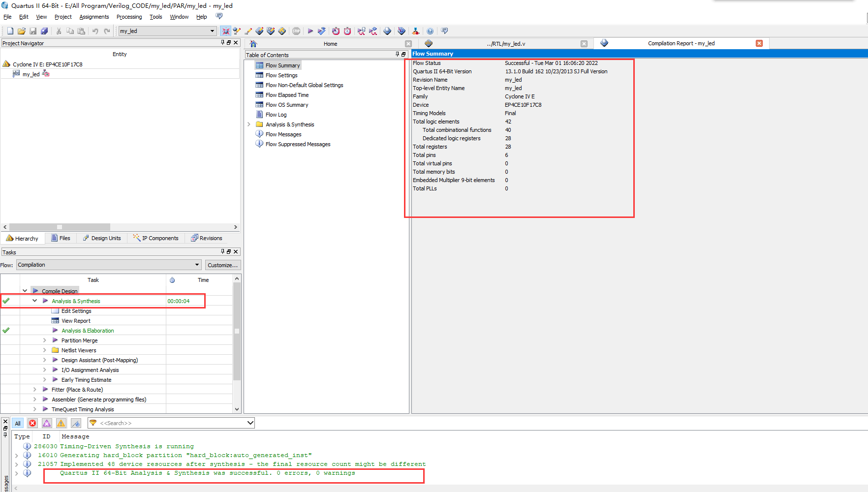868x492 pixels.
Task: Pin the Table of Contents panel
Action: (398, 55)
